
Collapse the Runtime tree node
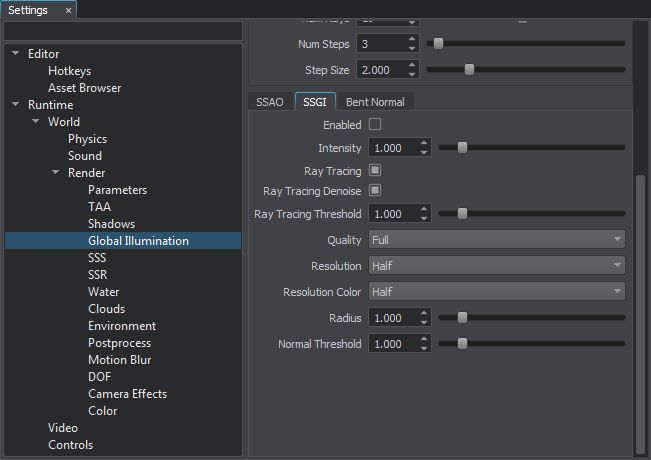click(16, 105)
